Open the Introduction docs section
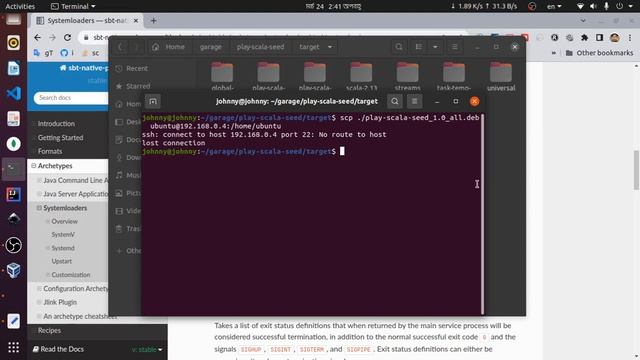Image resolution: width=640 pixels, height=360 pixels. (56, 124)
